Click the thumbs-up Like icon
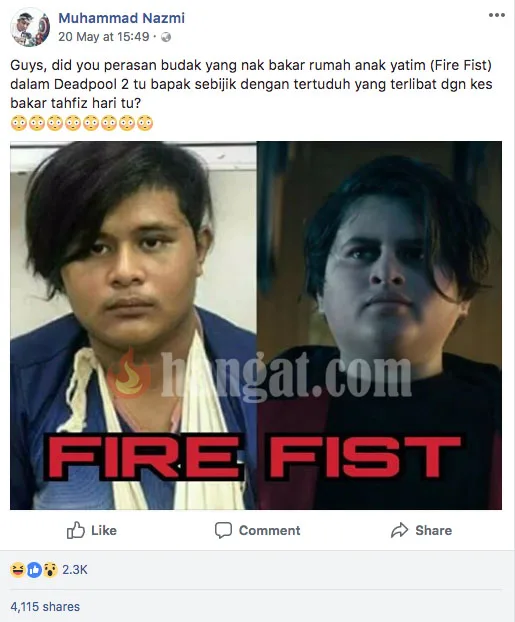 75,530
